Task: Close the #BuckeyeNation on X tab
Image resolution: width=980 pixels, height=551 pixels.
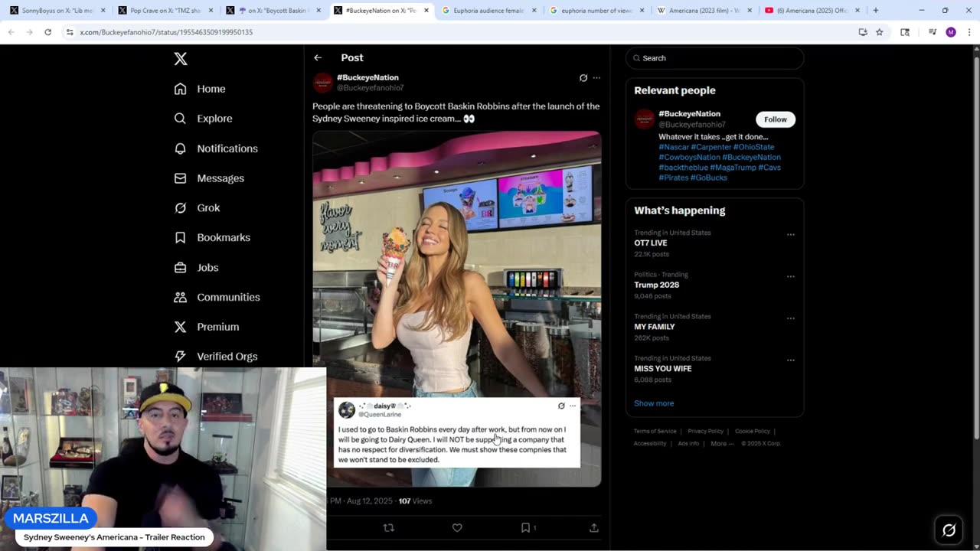Action: [426, 11]
